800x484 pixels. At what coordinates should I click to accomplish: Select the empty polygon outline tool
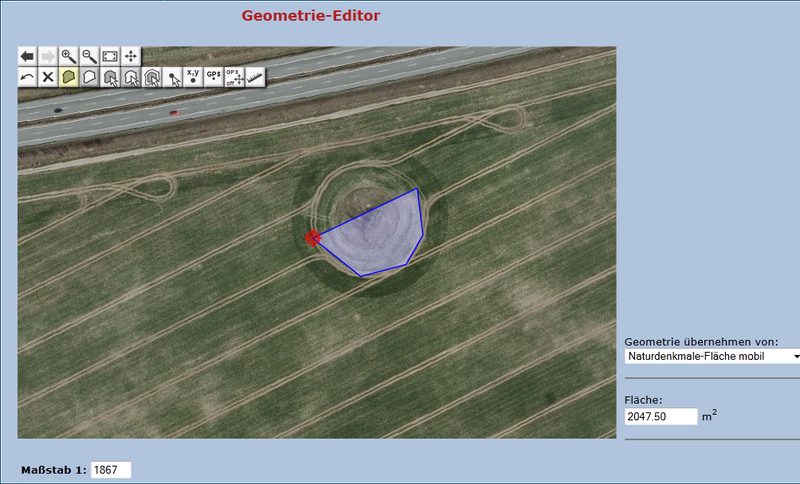[x=90, y=76]
